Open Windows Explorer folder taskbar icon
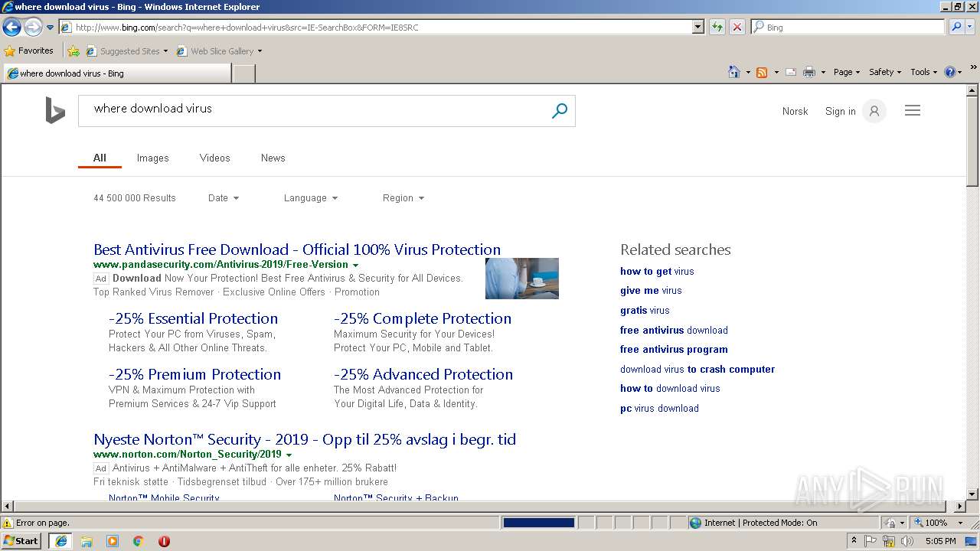Viewport: 980px width, 551px height. tap(87, 541)
